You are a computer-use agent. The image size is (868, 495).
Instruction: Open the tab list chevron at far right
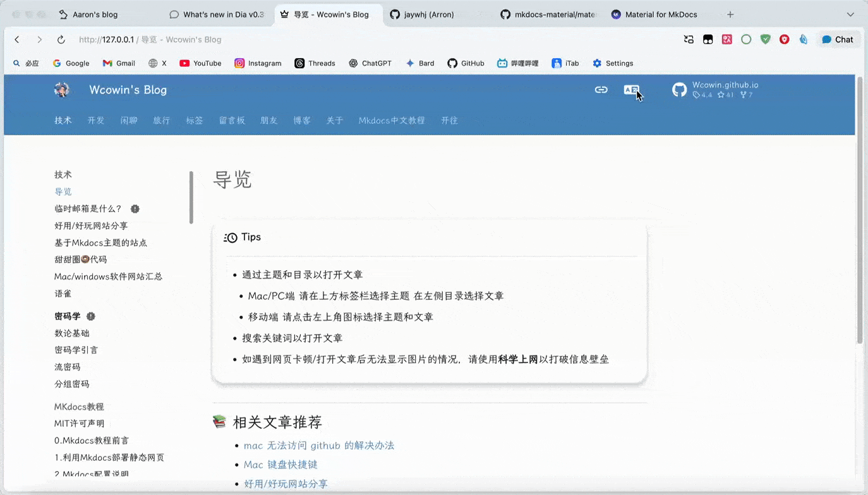[850, 14]
